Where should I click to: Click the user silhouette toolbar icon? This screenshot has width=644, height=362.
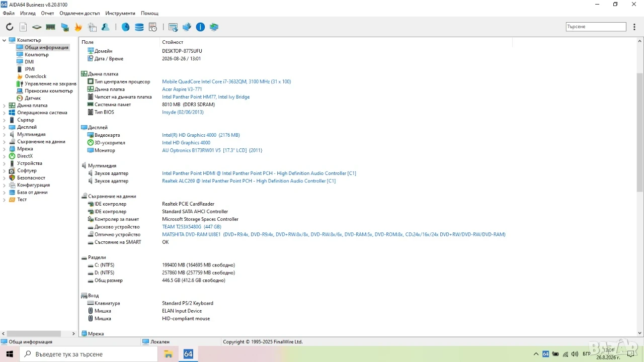tap(106, 27)
